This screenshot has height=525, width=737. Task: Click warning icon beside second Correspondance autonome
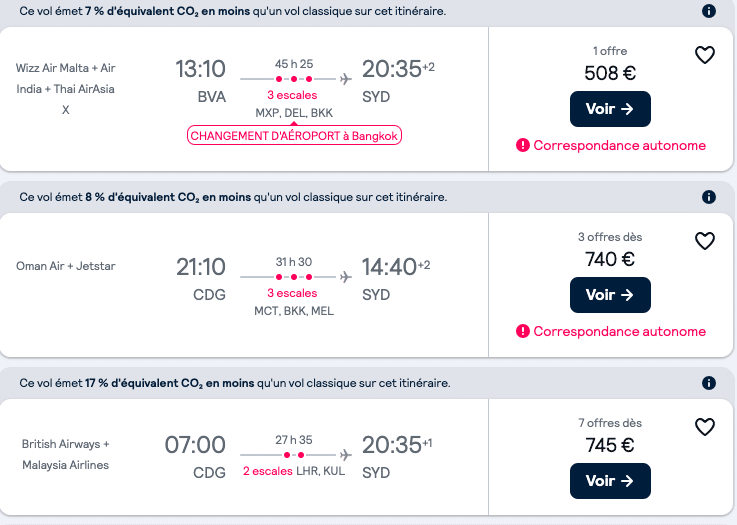pos(523,331)
